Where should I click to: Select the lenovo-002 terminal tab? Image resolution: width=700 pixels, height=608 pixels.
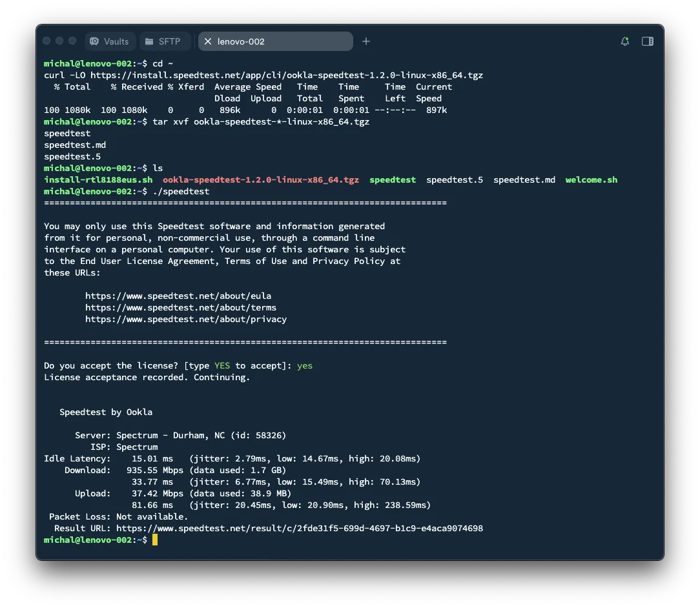275,41
